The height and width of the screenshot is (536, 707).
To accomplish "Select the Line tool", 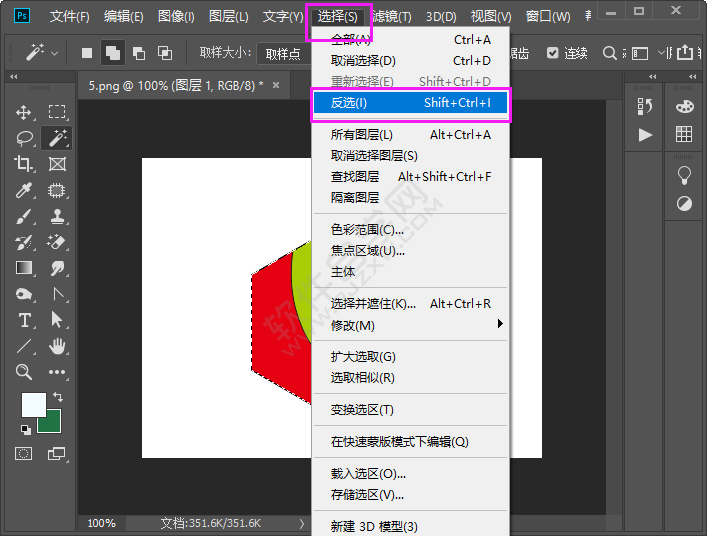I will point(23,346).
